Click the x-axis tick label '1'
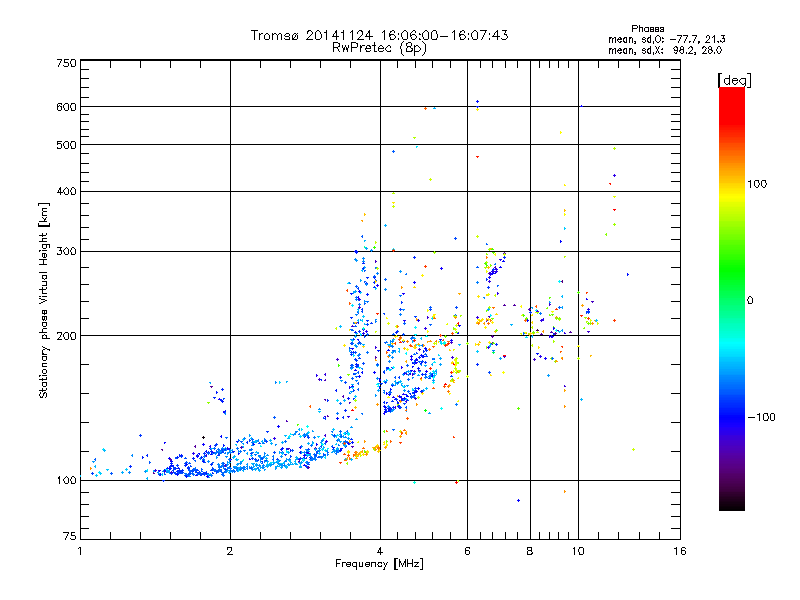800x600 pixels. pyautogui.click(x=80, y=551)
